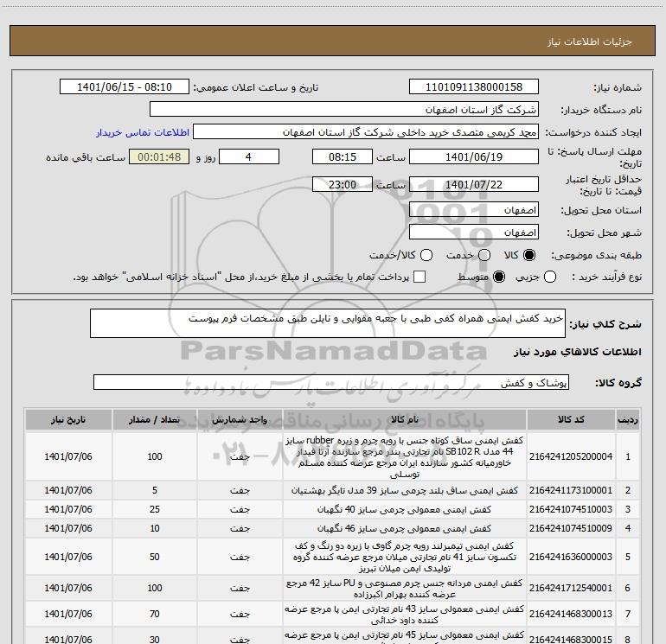The image size is (666, 644).
Task: Click the کد کالا column header
Action: (571, 420)
